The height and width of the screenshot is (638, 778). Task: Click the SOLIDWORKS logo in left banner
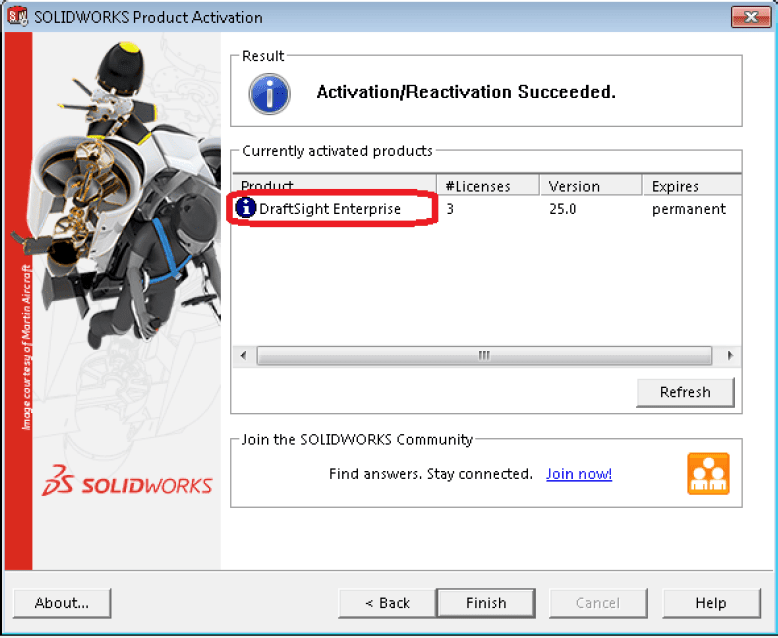coord(127,484)
